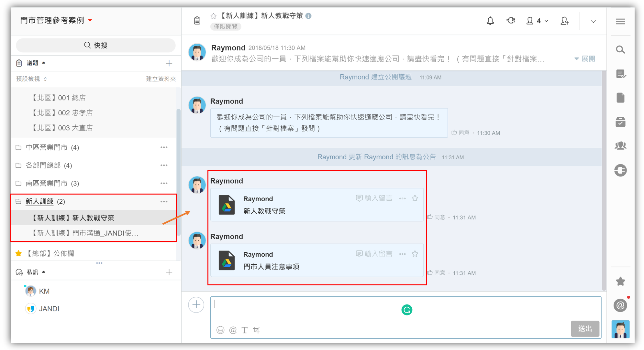This screenshot has height=350, width=644.
Task: Click the 建立資料夾 link
Action: pyautogui.click(x=161, y=79)
